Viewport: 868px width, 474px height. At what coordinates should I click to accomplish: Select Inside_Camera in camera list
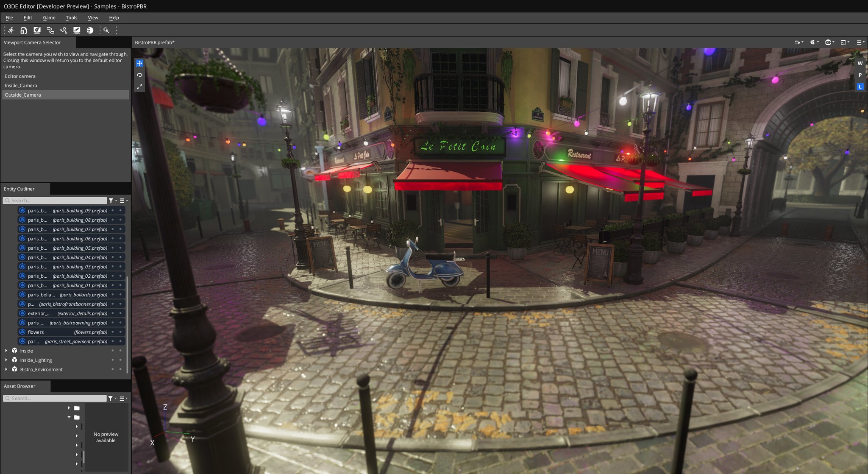click(x=21, y=86)
